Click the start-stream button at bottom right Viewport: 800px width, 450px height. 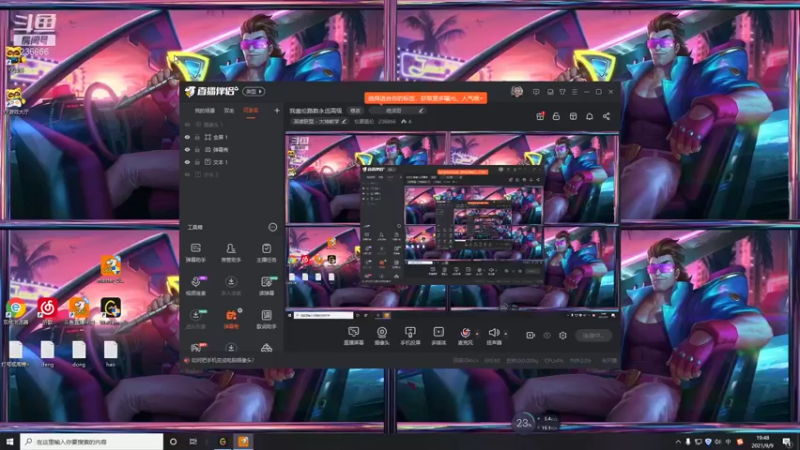pos(593,336)
